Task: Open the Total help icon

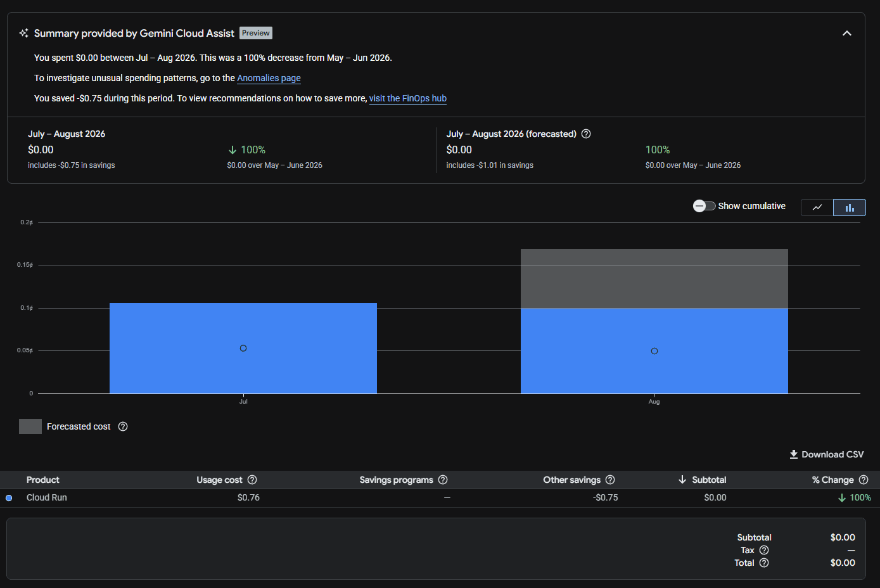Action: point(764,563)
